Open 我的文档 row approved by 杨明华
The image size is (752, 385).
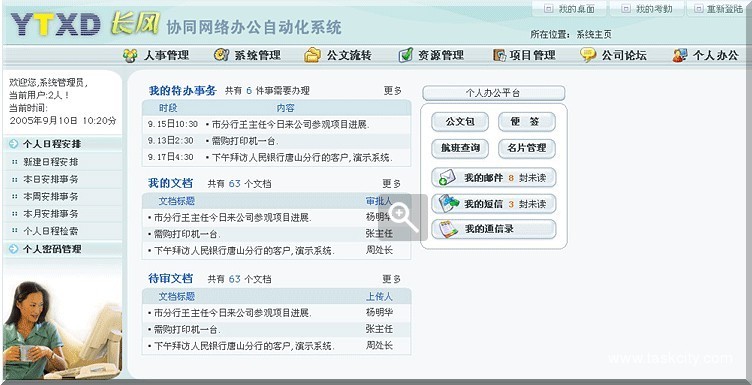tap(277, 218)
